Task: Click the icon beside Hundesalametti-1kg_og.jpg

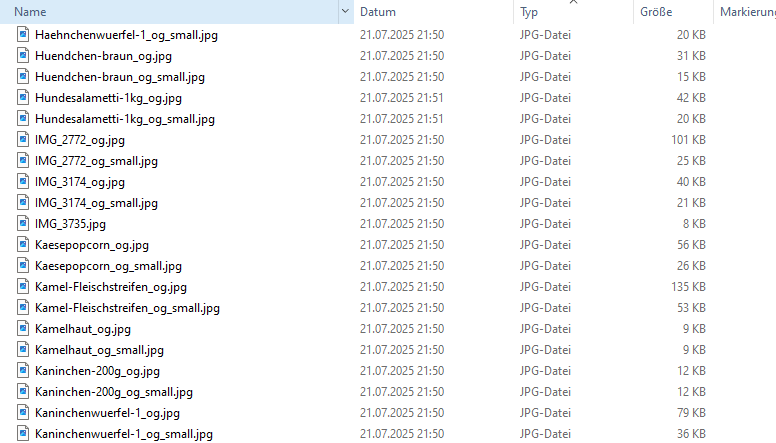Action: 23,97
